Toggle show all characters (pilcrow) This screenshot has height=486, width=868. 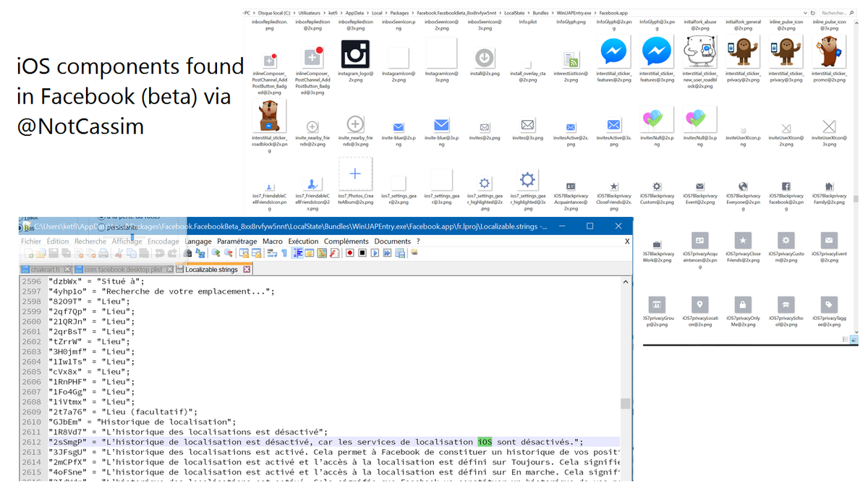click(284, 253)
